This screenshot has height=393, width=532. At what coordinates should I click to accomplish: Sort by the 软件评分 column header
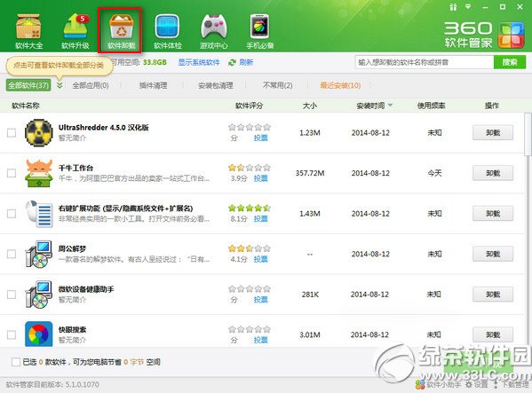click(249, 106)
